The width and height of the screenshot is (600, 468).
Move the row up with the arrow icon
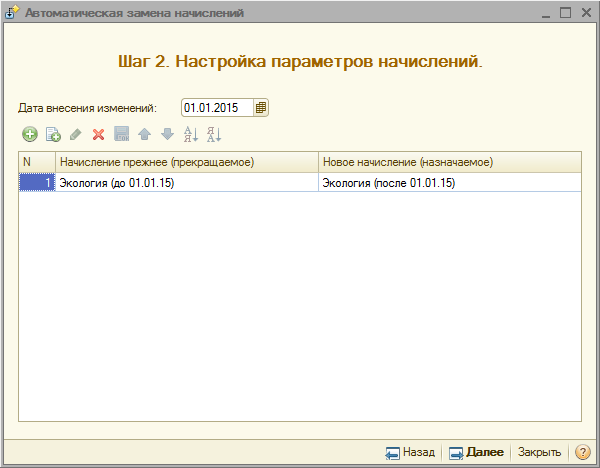(144, 135)
